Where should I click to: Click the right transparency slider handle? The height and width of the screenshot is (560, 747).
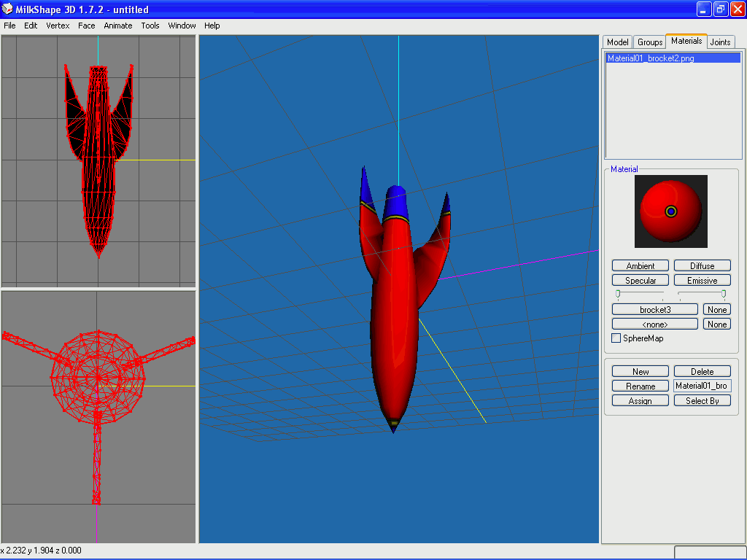(x=724, y=293)
